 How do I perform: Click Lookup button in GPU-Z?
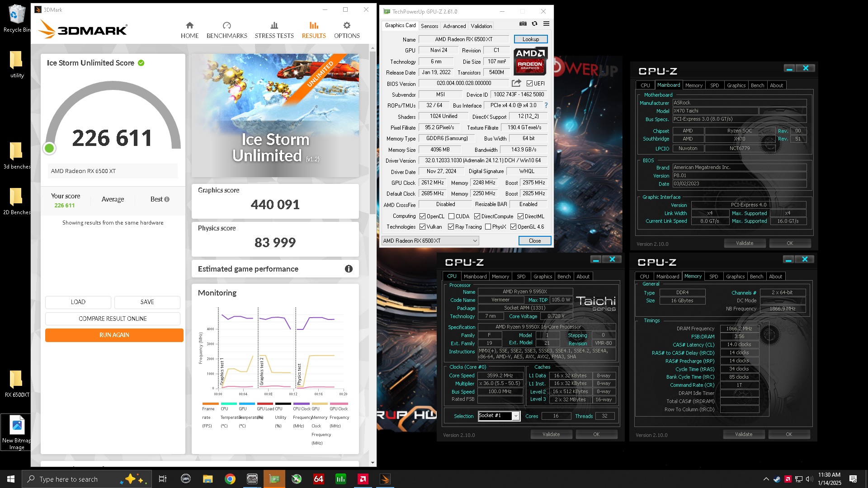530,39
